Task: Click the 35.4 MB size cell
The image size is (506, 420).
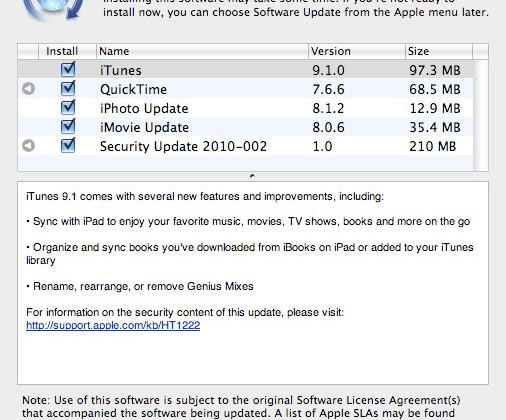Action: (x=435, y=127)
